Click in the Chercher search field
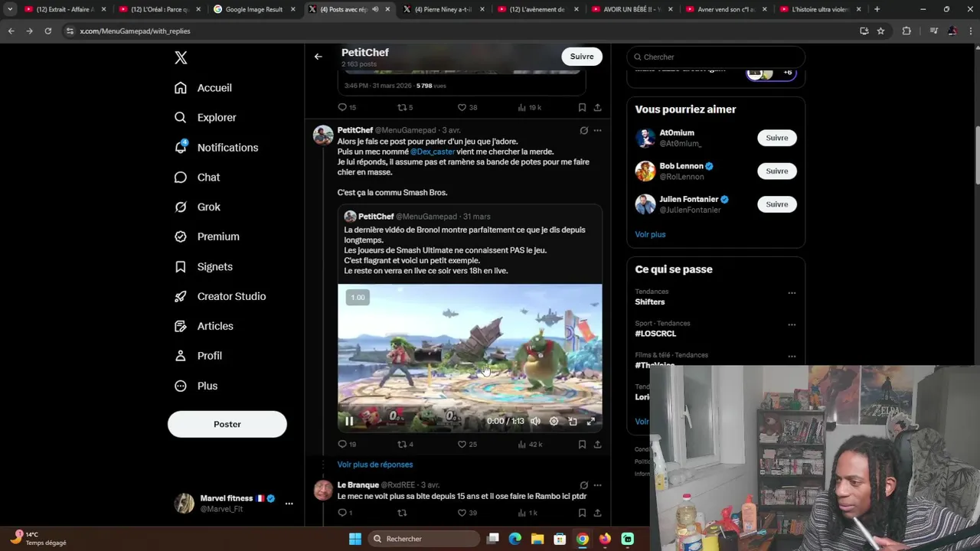This screenshot has height=551, width=980. [716, 57]
